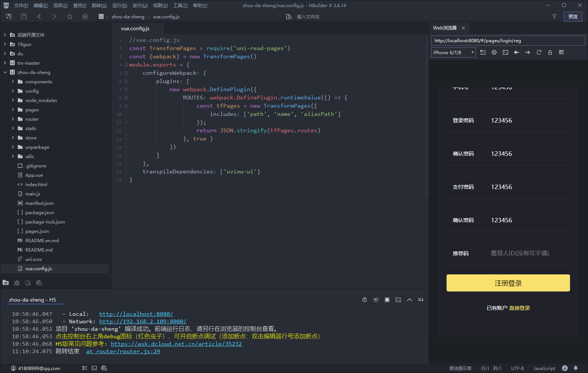Image resolution: width=588 pixels, height=373 pixels.
Task: Open the browser devtools console icon
Action: pos(505,52)
